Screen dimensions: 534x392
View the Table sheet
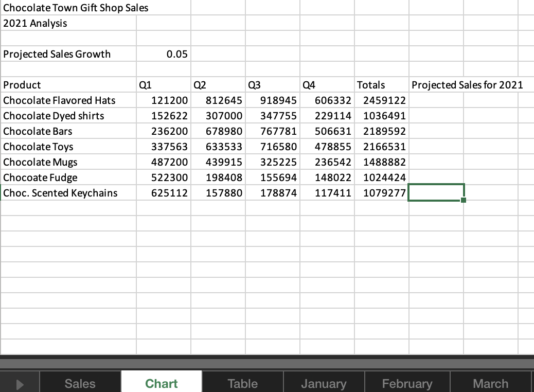pyautogui.click(x=242, y=383)
